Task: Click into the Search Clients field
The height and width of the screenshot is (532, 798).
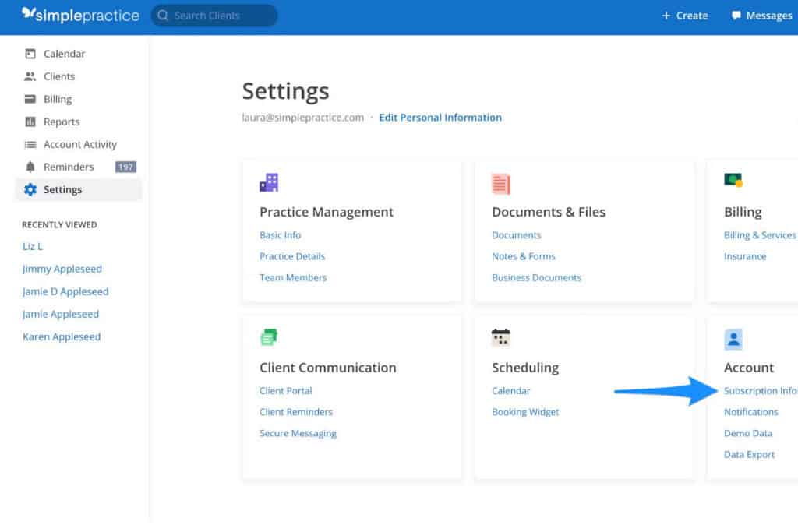Action: 214,16
